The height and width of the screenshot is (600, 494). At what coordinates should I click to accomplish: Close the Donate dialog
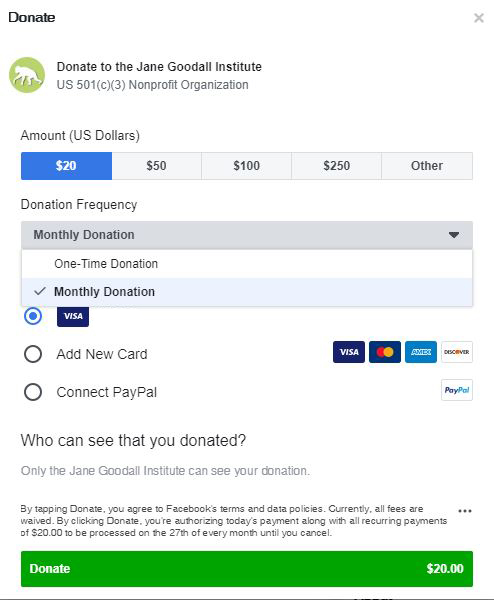[479, 18]
